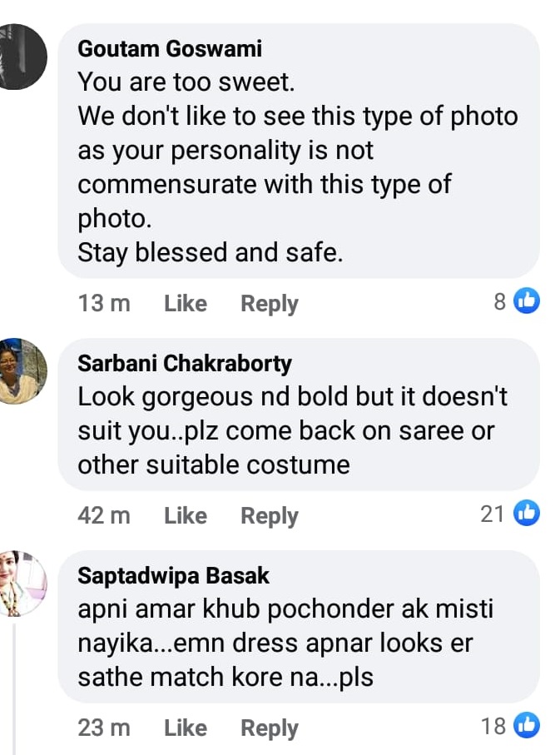Click the like reaction icon on Goutam Goswami's comment
The image size is (560, 755).
(527, 301)
